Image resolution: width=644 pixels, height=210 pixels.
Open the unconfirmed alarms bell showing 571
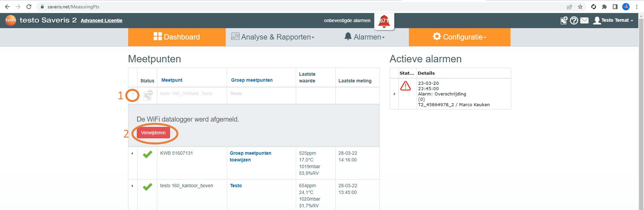point(384,21)
